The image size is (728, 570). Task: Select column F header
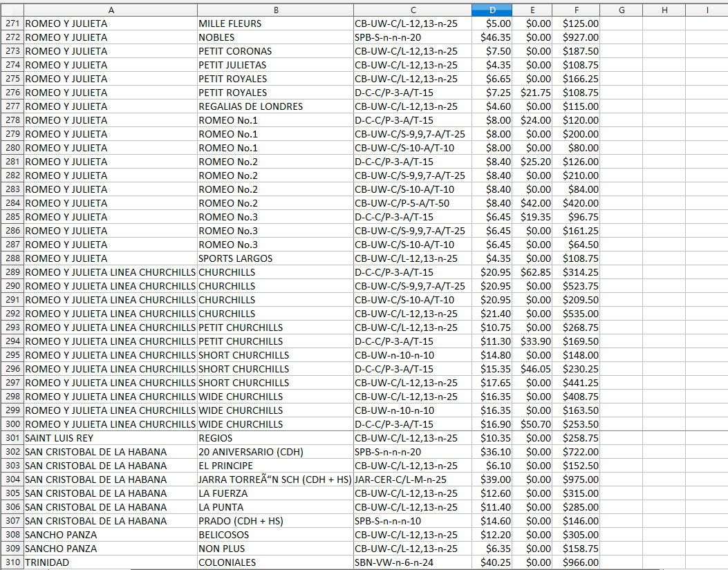[x=576, y=10]
